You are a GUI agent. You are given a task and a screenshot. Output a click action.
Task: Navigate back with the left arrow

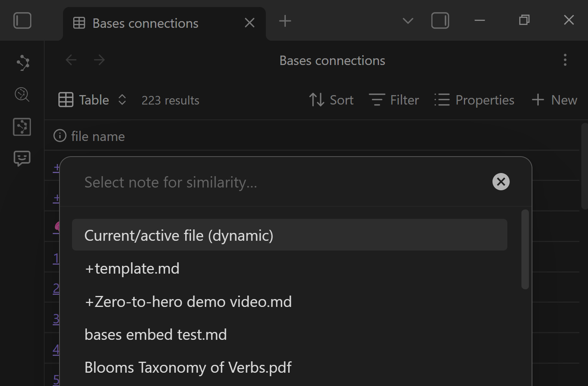(x=71, y=60)
